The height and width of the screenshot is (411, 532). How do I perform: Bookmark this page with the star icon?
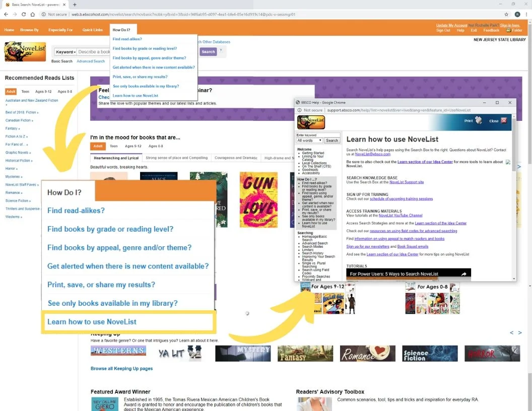[506, 14]
